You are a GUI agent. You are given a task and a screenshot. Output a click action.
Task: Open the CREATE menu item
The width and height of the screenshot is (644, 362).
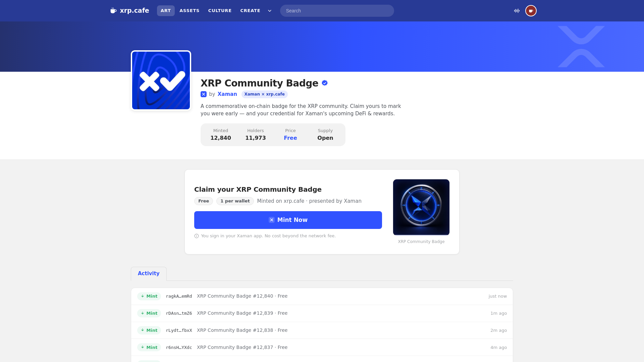tap(250, 11)
